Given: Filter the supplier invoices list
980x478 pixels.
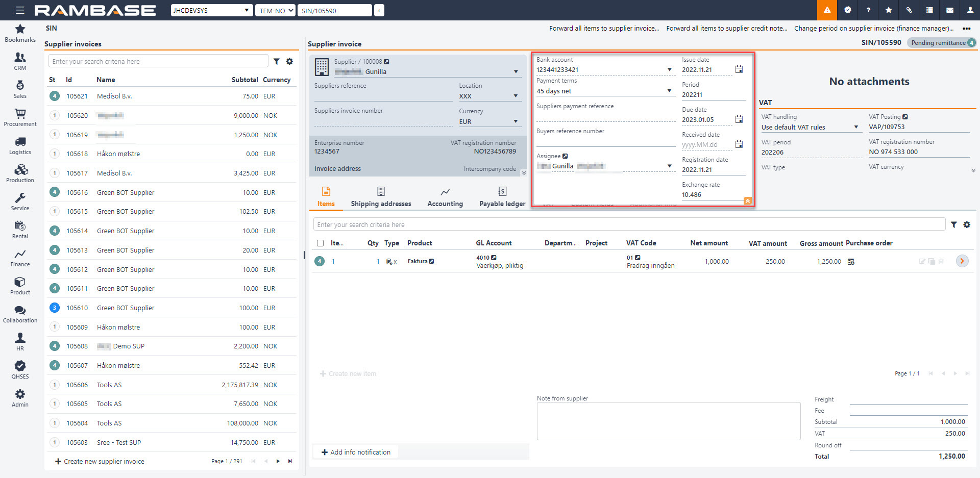Looking at the screenshot, I should click(x=276, y=61).
